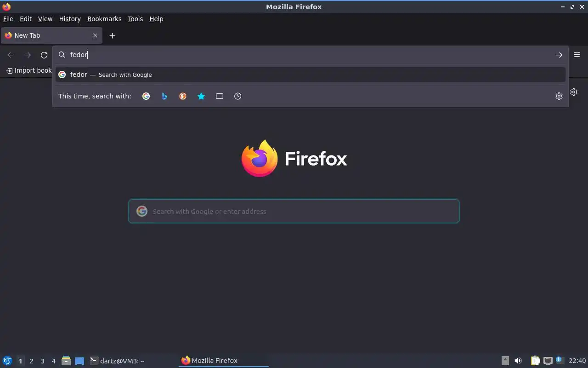Click the Firefox logo on new tab page

pos(294,158)
